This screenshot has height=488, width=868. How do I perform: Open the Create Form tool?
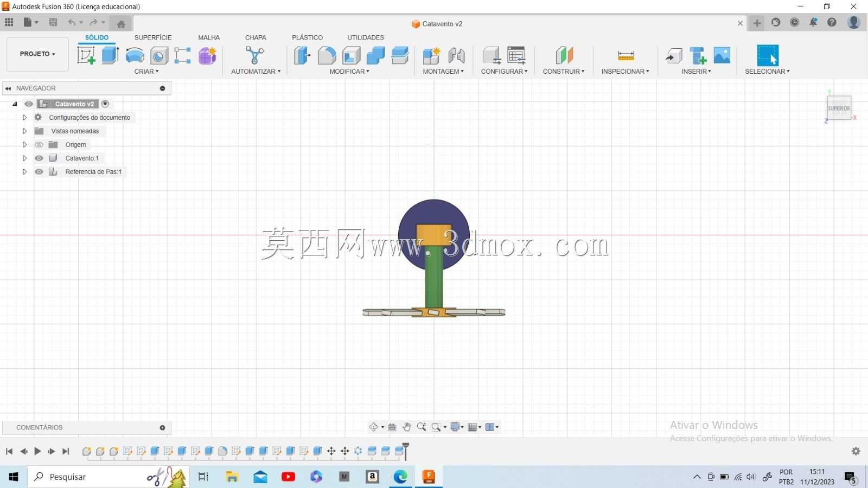point(207,55)
